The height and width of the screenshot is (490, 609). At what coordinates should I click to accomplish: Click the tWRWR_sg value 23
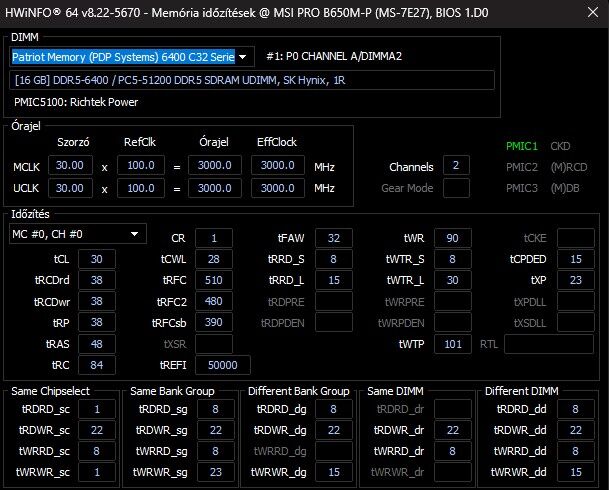(x=216, y=472)
